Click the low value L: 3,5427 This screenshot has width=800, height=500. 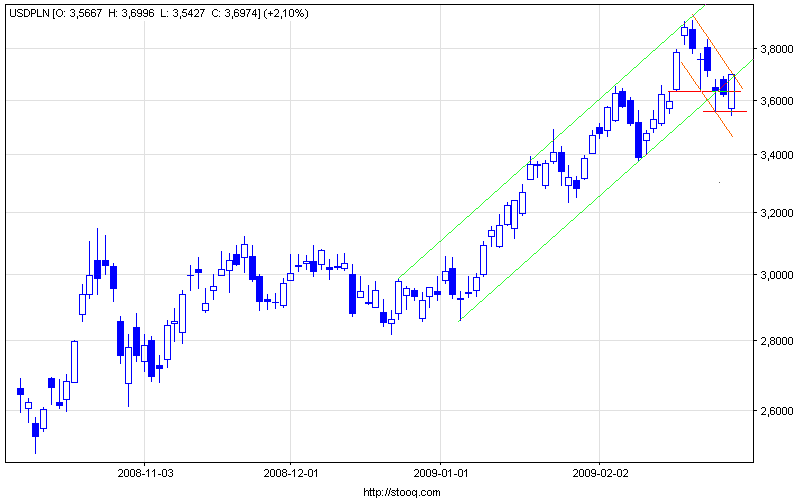183,14
